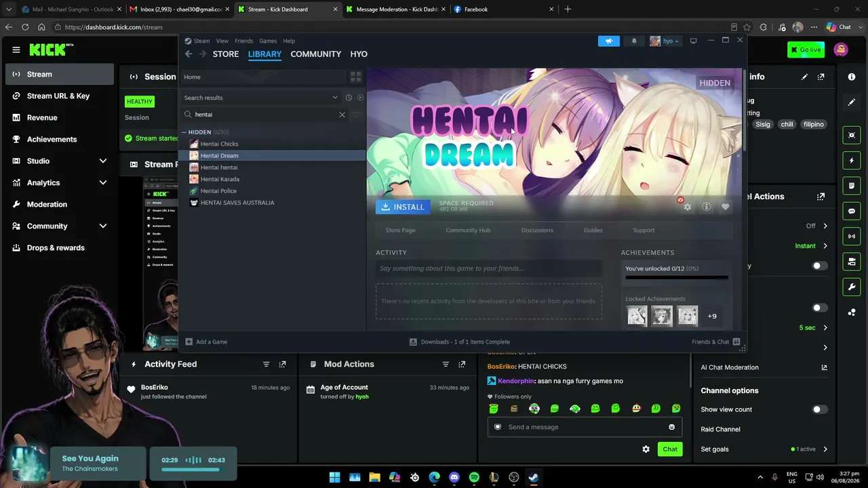The height and width of the screenshot is (488, 868).
Task: Filter the Mod Actions list
Action: click(446, 364)
